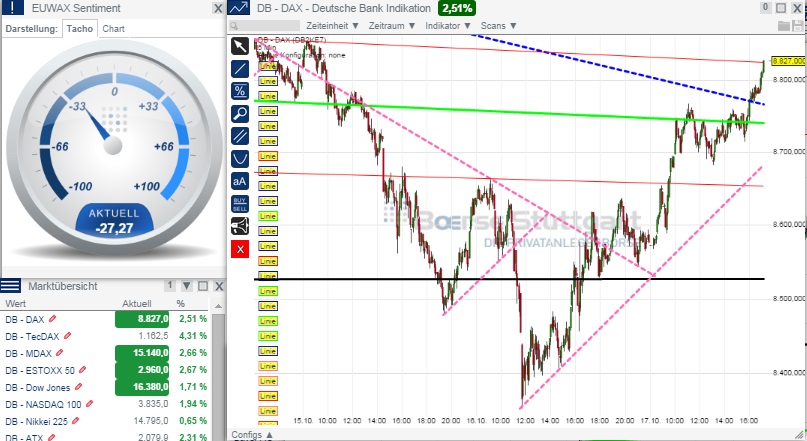Click the pencil icon next to DB - Nikkei 225

pyautogui.click(x=76, y=421)
